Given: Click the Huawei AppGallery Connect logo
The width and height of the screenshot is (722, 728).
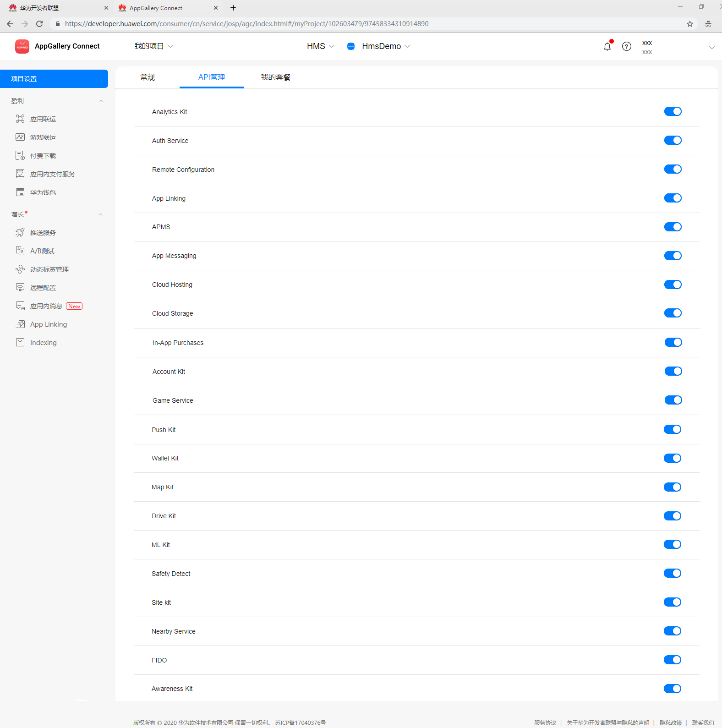Looking at the screenshot, I should pyautogui.click(x=22, y=46).
